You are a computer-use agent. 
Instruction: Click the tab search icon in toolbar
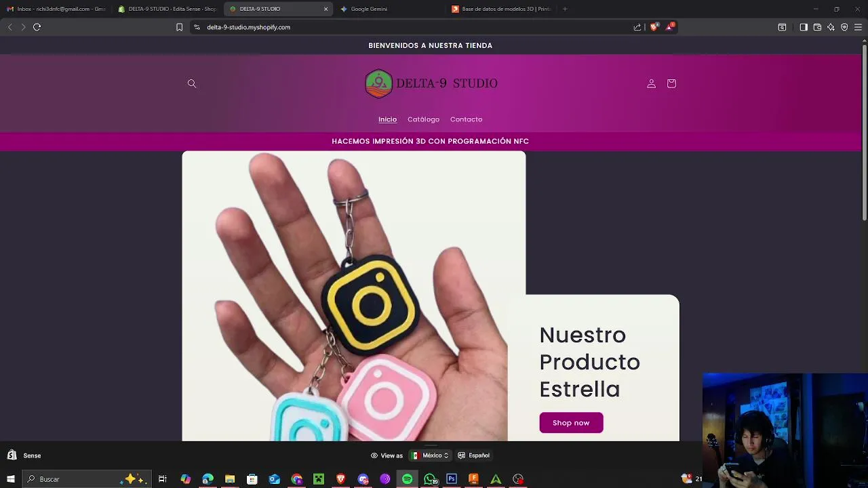coord(782,27)
